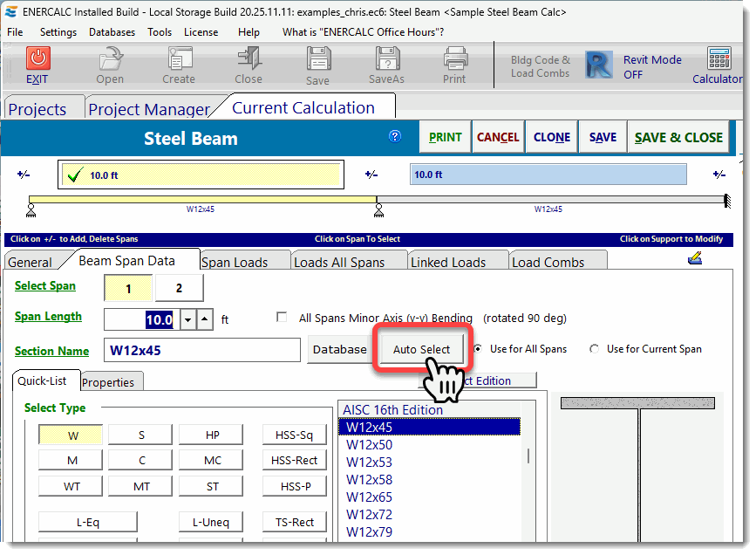Viewport: 756px width, 555px height.
Task: Open the File menu
Action: (x=15, y=32)
